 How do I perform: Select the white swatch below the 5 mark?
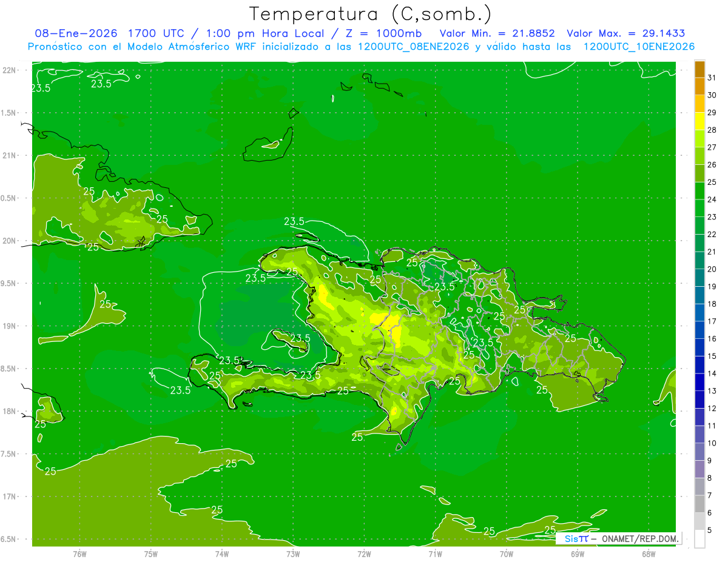(x=699, y=539)
